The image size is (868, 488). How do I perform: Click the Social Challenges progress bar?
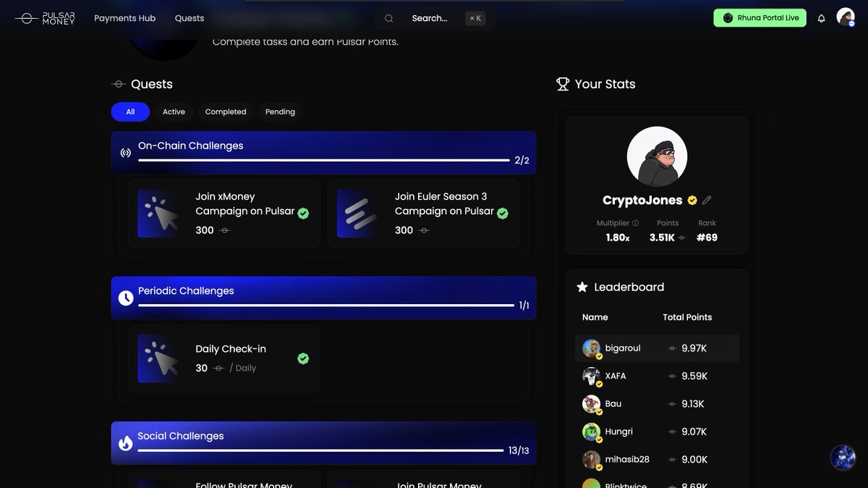click(320, 450)
